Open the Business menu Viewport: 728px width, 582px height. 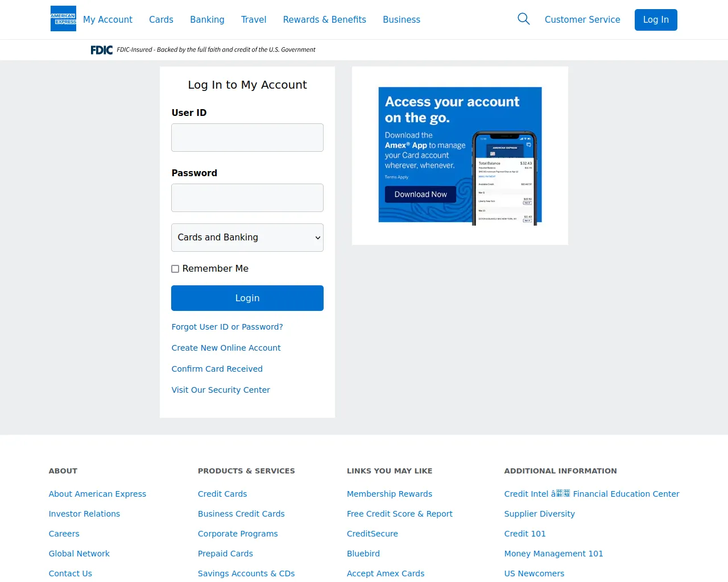(402, 20)
